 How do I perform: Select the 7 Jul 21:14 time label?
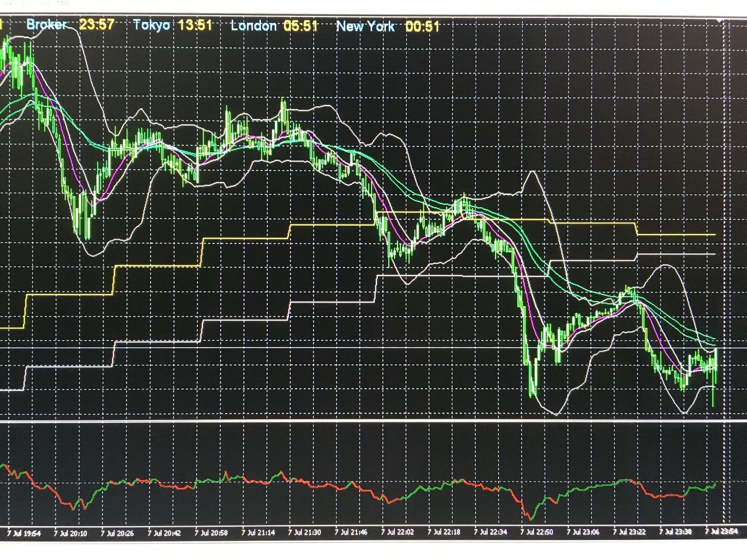coord(257,533)
